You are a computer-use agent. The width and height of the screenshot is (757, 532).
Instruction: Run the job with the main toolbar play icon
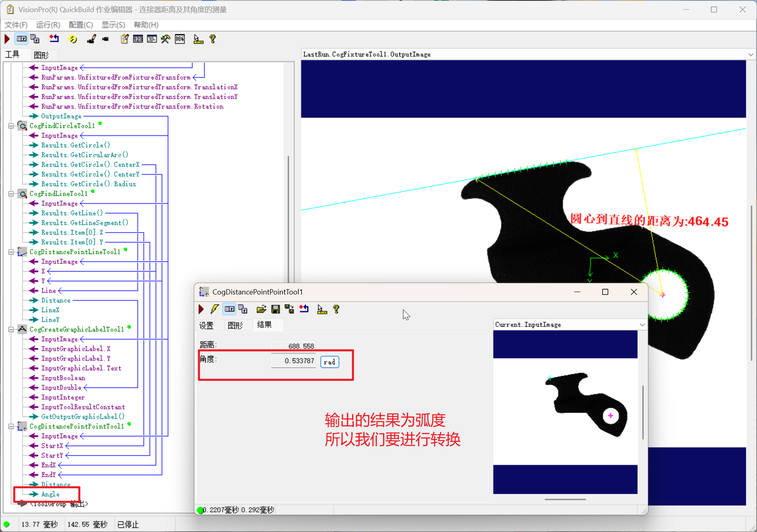pyautogui.click(x=7, y=39)
